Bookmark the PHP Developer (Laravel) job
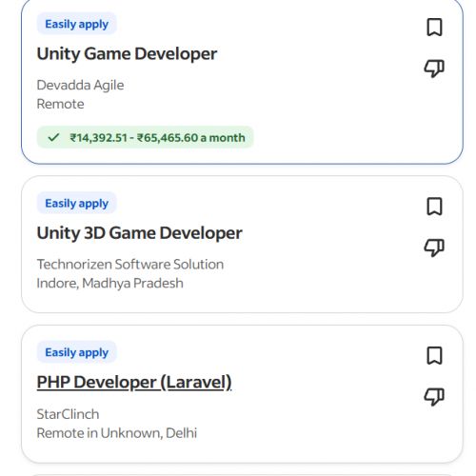476x476 pixels. (434, 355)
